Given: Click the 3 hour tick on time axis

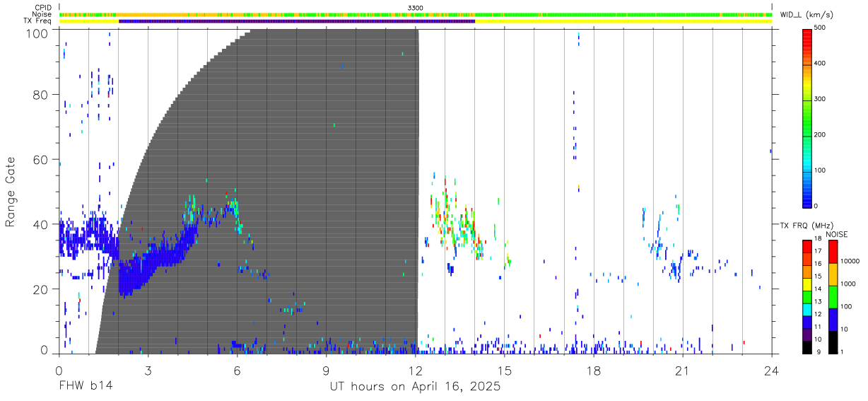Looking at the screenshot, I should click(x=148, y=370).
